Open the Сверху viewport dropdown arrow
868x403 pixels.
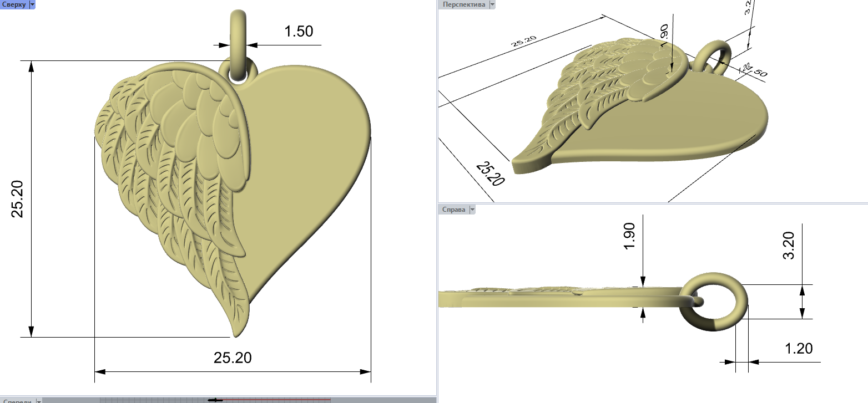click(32, 4)
